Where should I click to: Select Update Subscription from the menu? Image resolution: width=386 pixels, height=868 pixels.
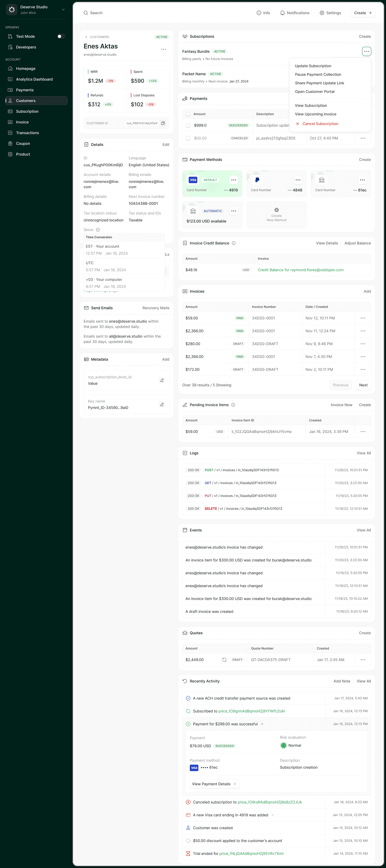[313, 66]
